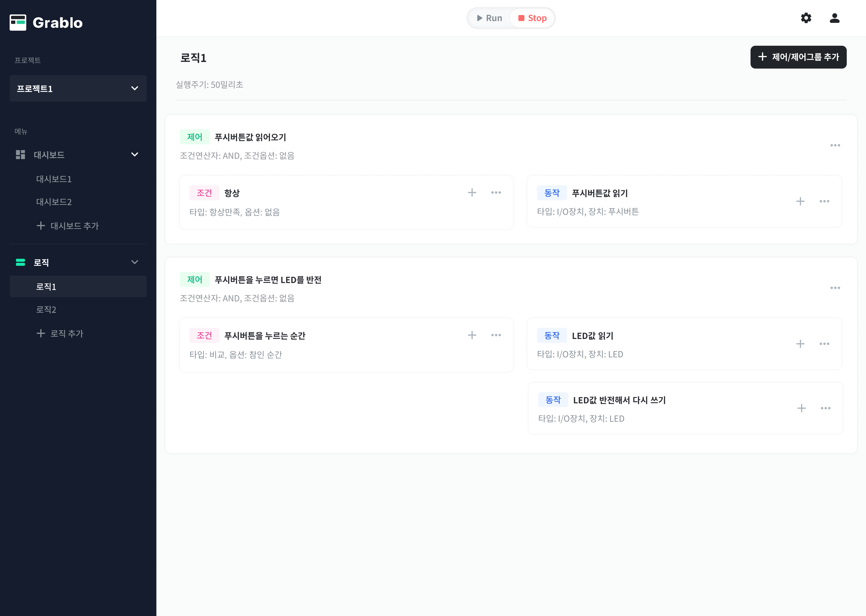Click 제어/제어그룹 추가 button

798,57
